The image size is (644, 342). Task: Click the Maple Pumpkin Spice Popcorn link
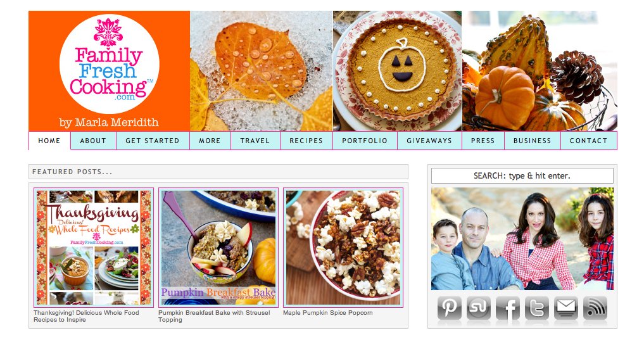pyautogui.click(x=328, y=313)
